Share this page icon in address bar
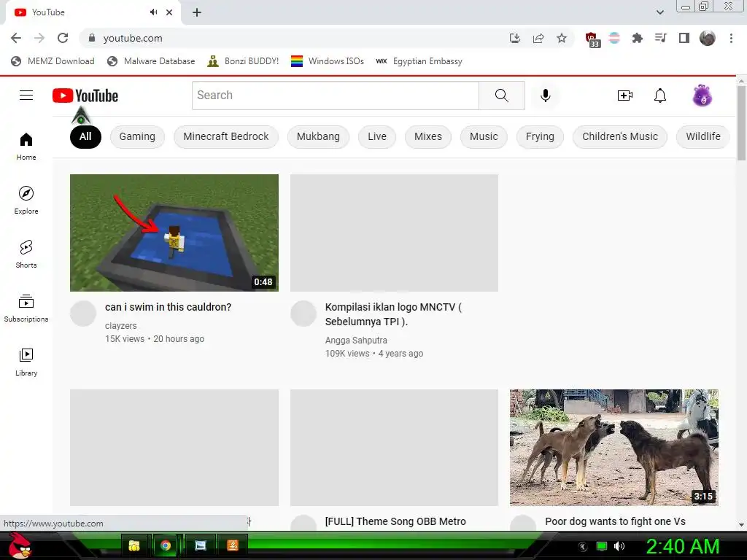The height and width of the screenshot is (560, 747). pos(538,38)
